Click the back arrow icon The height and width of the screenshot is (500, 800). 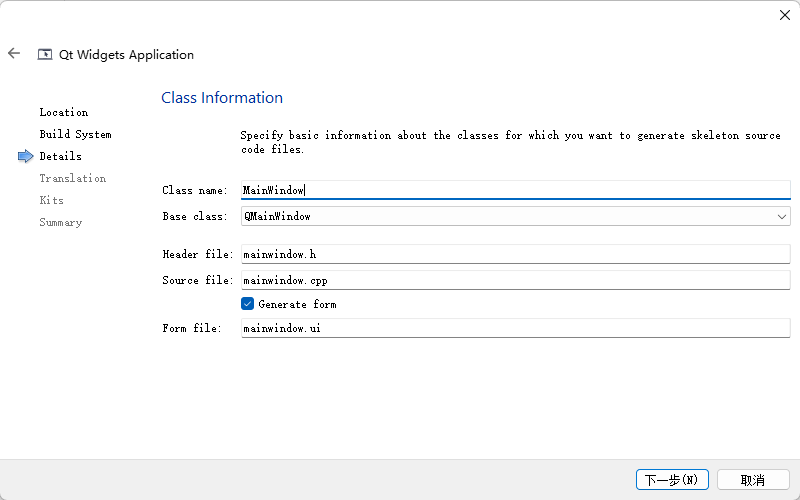pyautogui.click(x=14, y=54)
